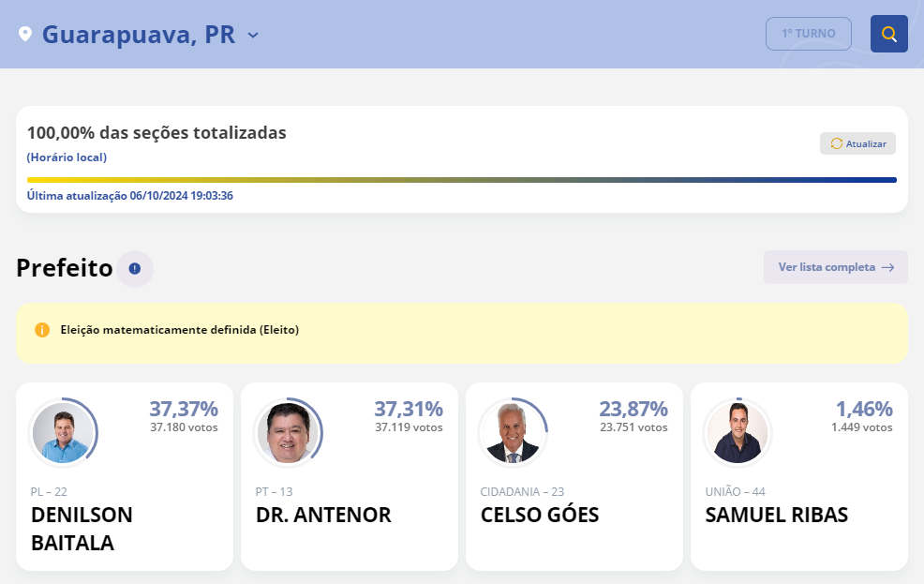Screen dimensions: 924x584
Task: Click Celso Góes's progress ring graphic
Action: click(514, 432)
